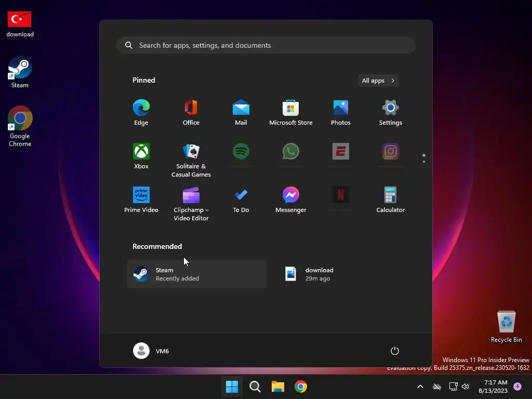
Task: Click the volume speaker icon in tray
Action: pyautogui.click(x=465, y=387)
